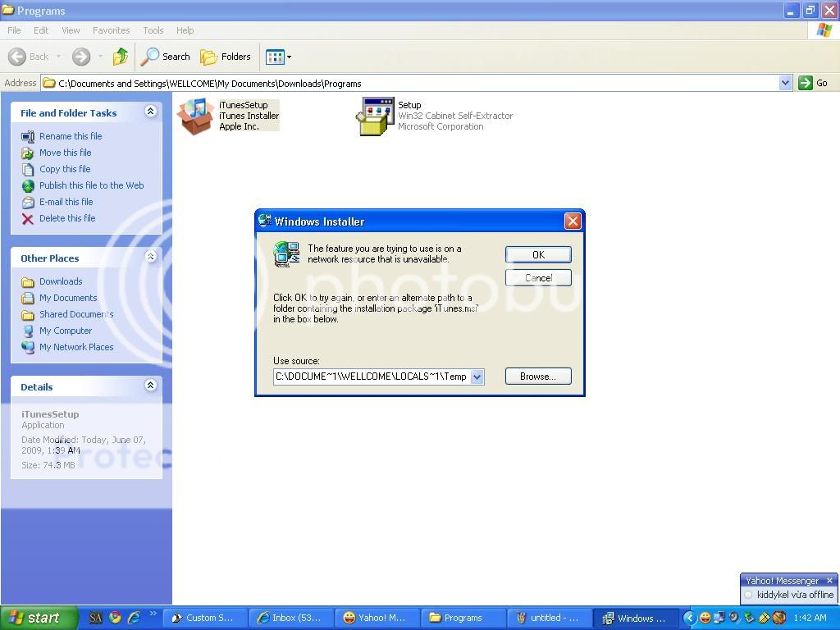Launch Chrome quick launch icon
The image size is (840, 630).
pos(115,619)
